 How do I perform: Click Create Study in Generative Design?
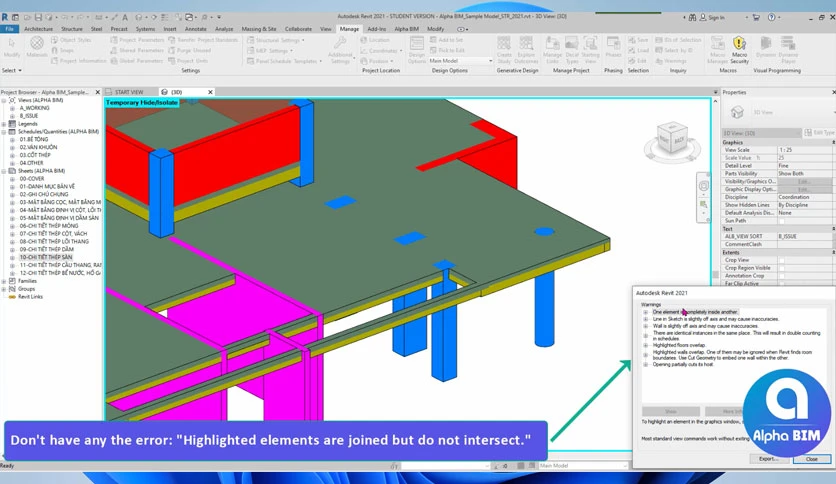pos(504,50)
